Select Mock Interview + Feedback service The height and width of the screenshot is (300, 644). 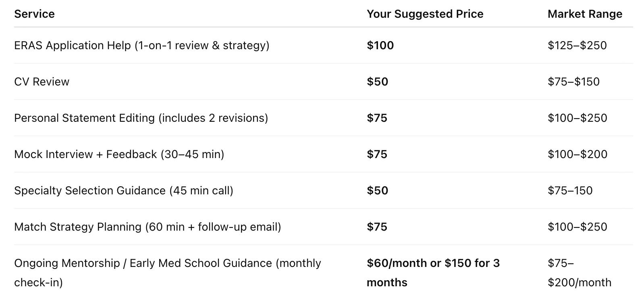(119, 154)
